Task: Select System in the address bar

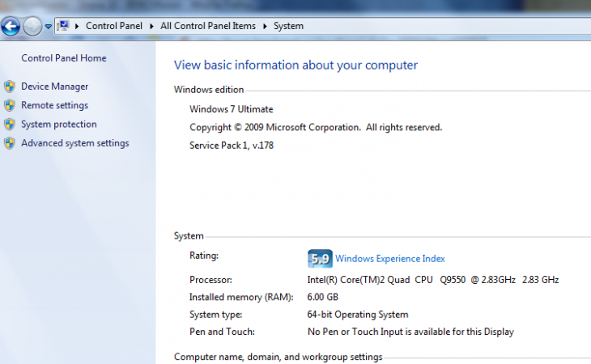Action: (288, 26)
